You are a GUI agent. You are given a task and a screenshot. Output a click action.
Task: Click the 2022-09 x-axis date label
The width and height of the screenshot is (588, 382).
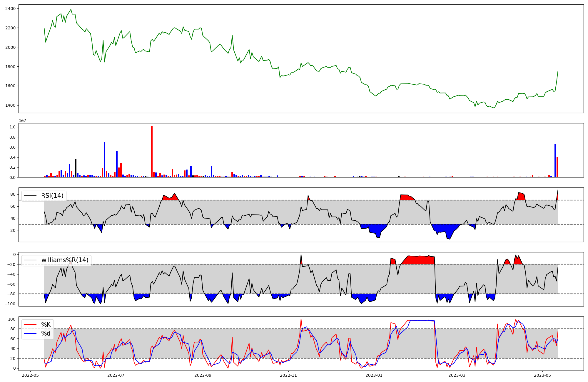point(203,375)
